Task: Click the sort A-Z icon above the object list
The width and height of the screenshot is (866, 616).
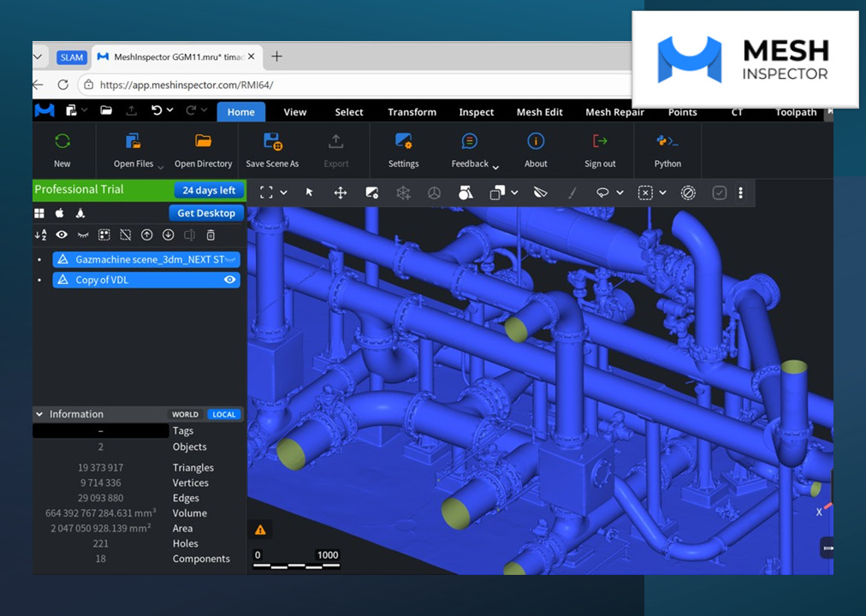Action: (40, 234)
